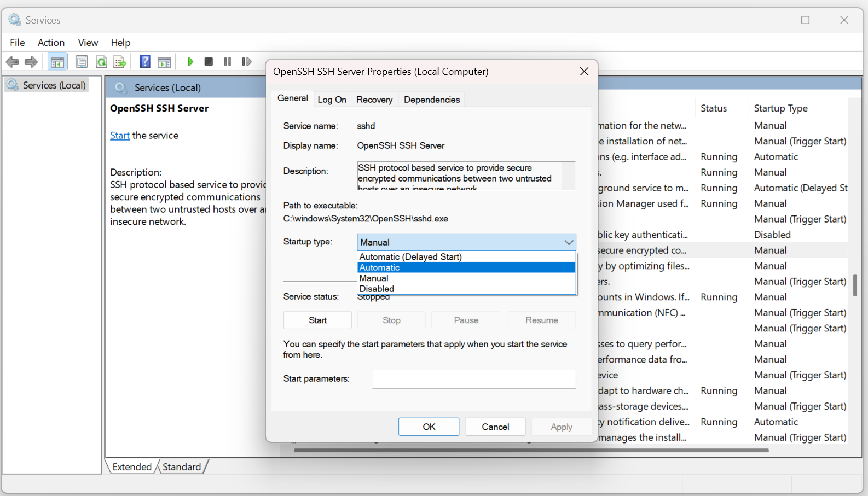Toggle Show/Hide Action Pane toolbar icon
The height and width of the screenshot is (496, 868).
pyautogui.click(x=164, y=62)
